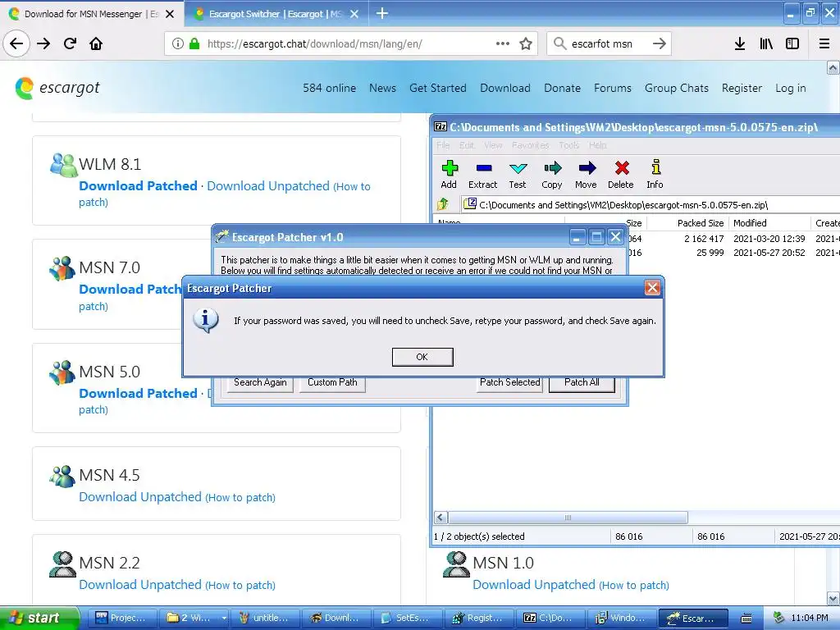This screenshot has width=840, height=630.
Task: Click the Test icon in 7-Zip
Action: click(x=518, y=175)
